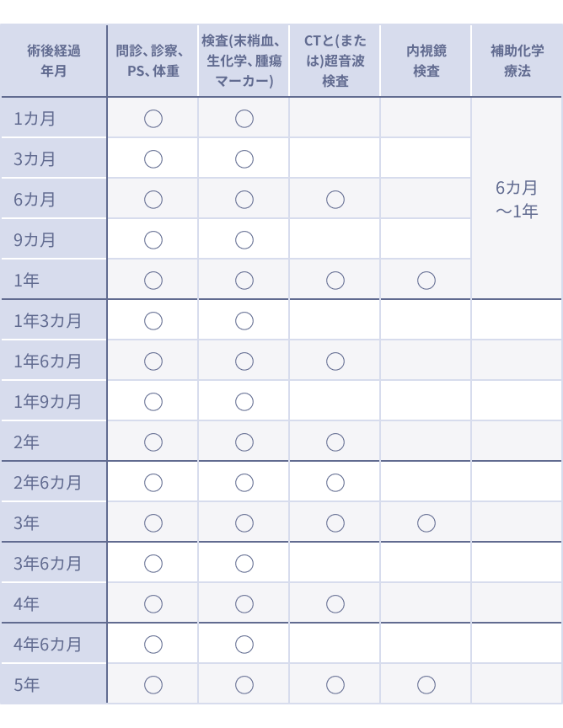Click the 1年9カ月 row label

[48, 402]
